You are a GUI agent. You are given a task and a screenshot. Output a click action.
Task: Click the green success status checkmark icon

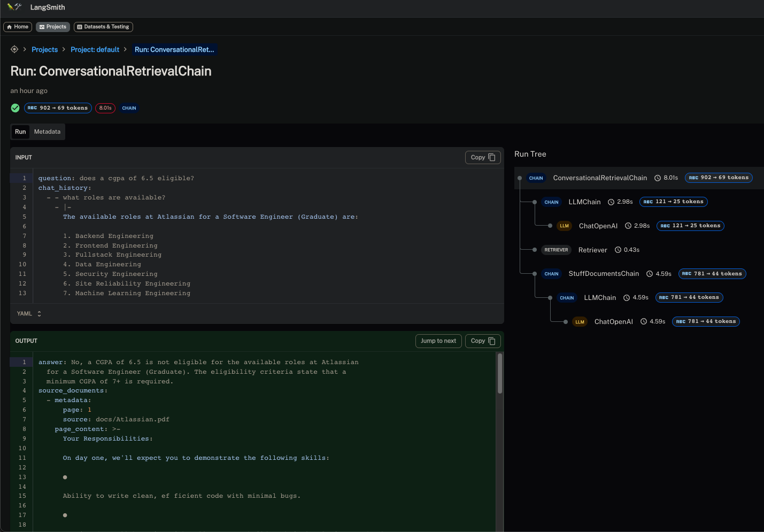tap(16, 108)
